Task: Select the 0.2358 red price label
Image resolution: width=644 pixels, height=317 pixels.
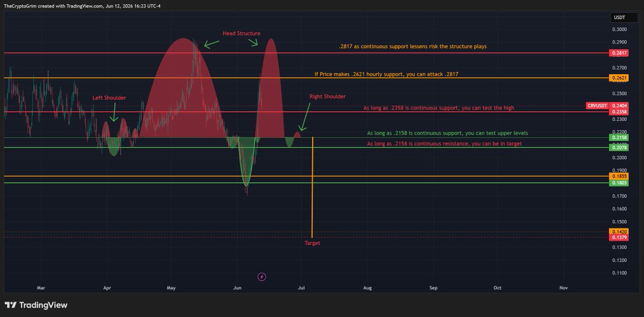Action: click(x=619, y=112)
